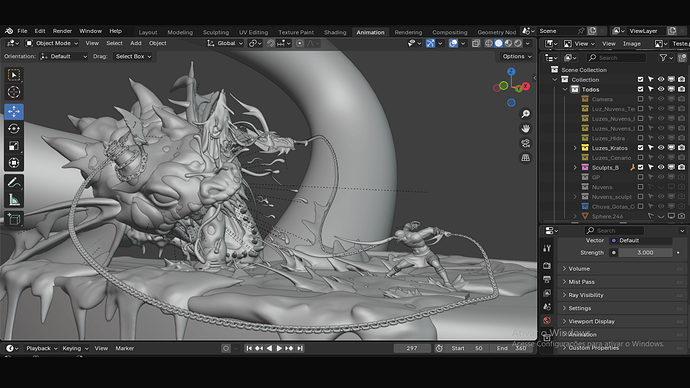Click the viewport zoom magnifier icon
This screenshot has height=388, width=690.
click(x=525, y=114)
